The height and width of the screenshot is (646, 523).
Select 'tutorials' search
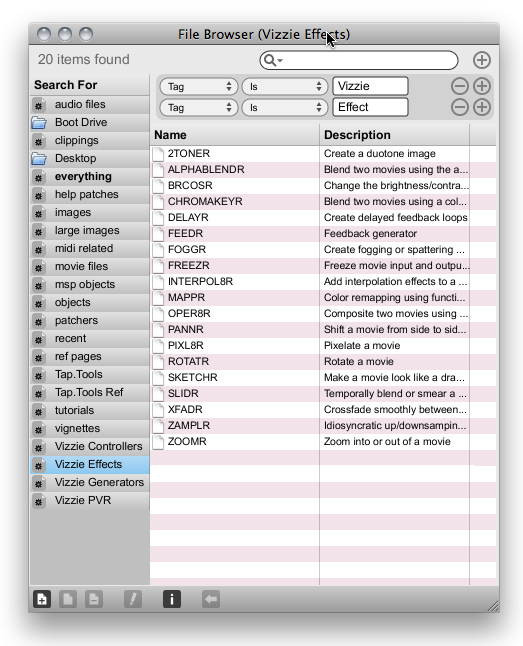[x=90, y=410]
